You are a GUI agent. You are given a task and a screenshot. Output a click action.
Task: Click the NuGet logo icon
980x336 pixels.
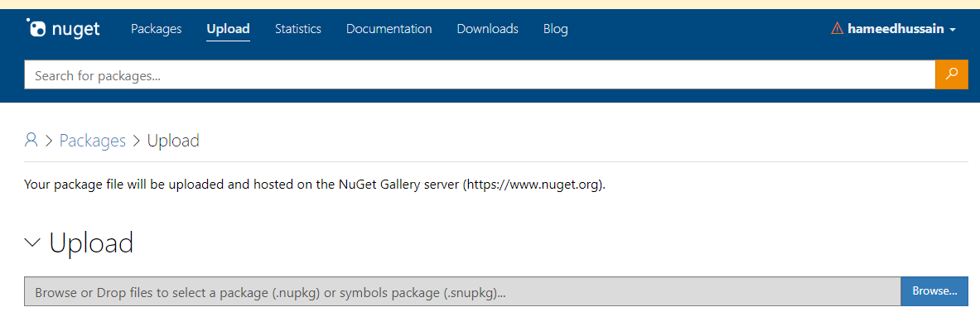tap(36, 28)
